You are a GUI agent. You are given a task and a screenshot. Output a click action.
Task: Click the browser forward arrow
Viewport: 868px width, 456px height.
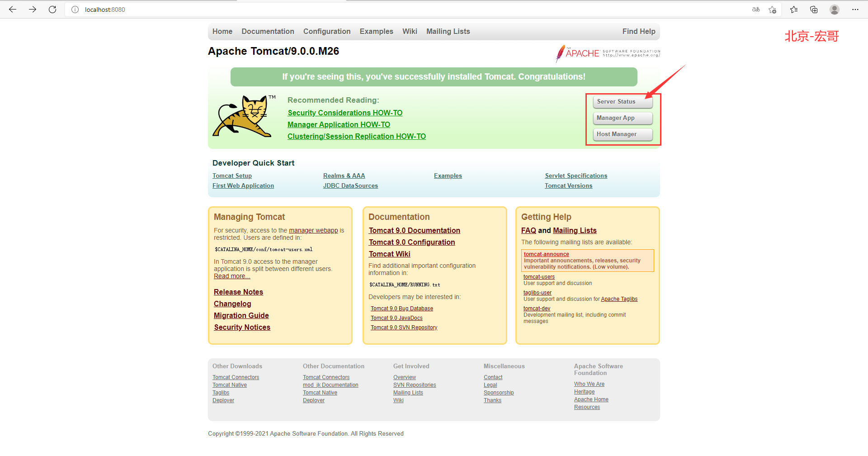[33, 9]
